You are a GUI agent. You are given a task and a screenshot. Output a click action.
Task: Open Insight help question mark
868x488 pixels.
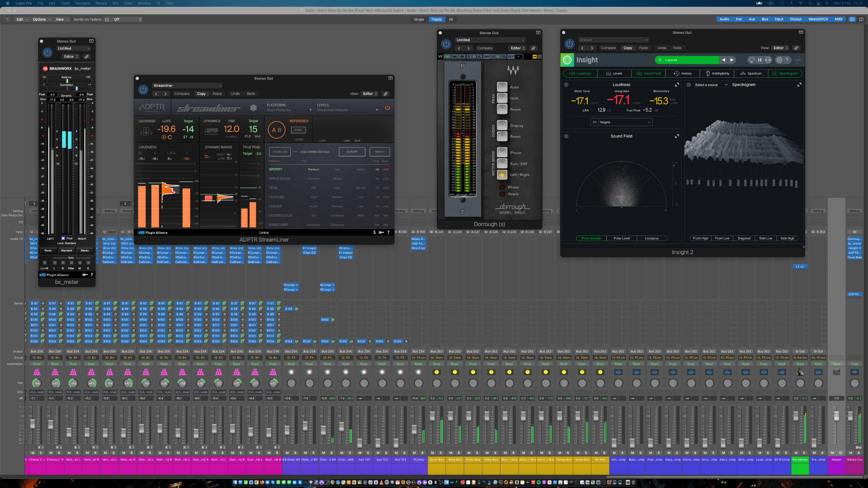787,60
